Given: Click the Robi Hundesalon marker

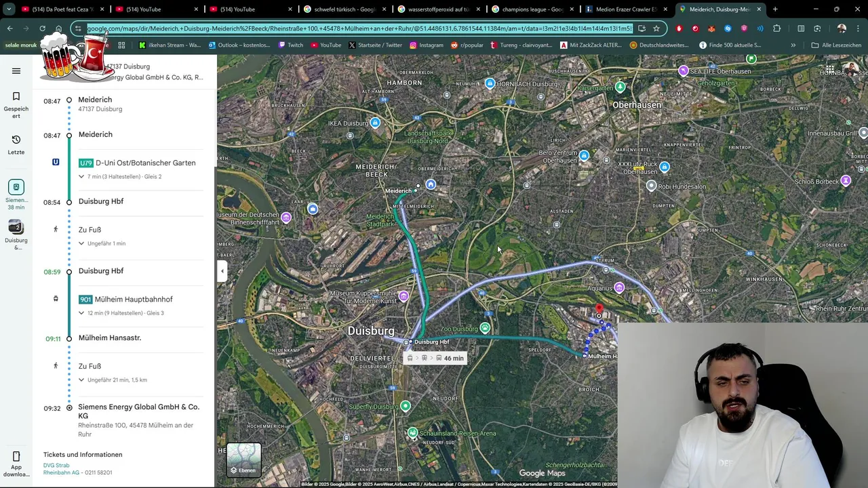Looking at the screenshot, I should pyautogui.click(x=652, y=186).
